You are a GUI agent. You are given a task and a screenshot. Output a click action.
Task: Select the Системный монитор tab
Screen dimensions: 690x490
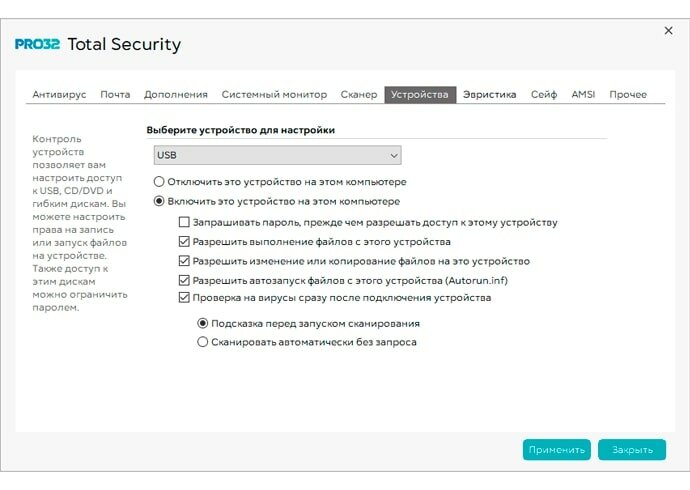point(274,95)
